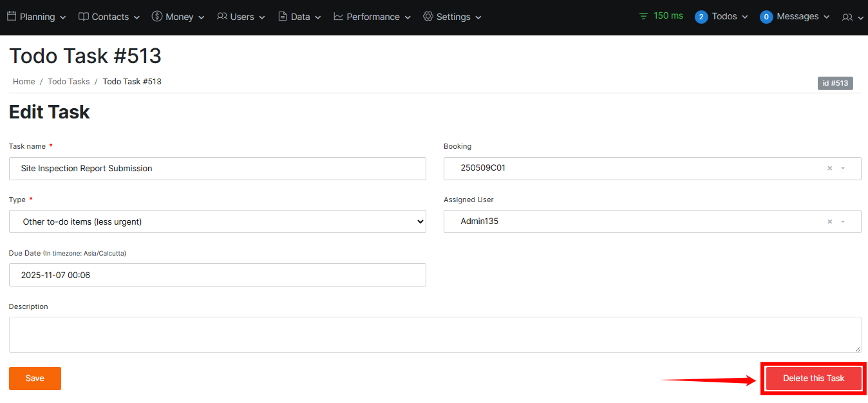This screenshot has height=403, width=868.
Task: Click the Money dollar icon
Action: tap(157, 17)
